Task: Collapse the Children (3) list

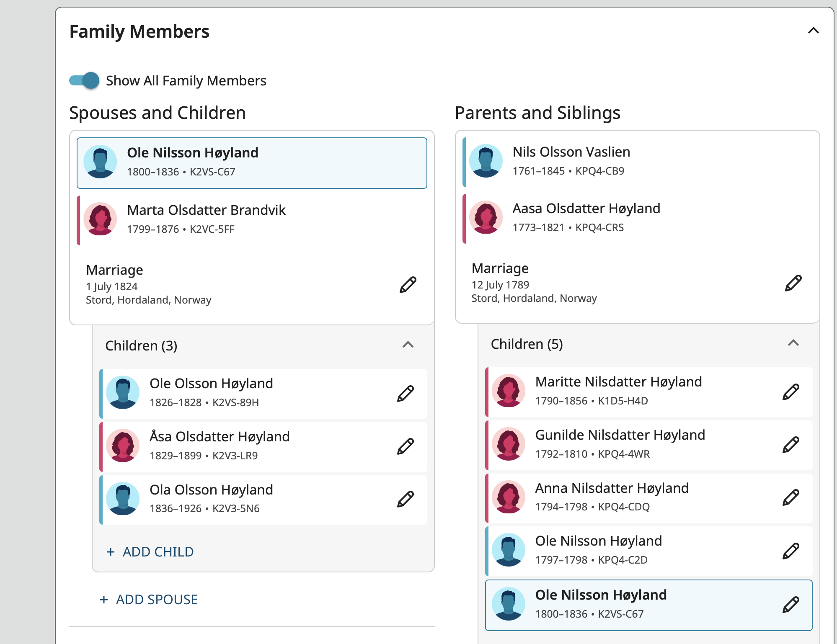Action: pyautogui.click(x=408, y=345)
